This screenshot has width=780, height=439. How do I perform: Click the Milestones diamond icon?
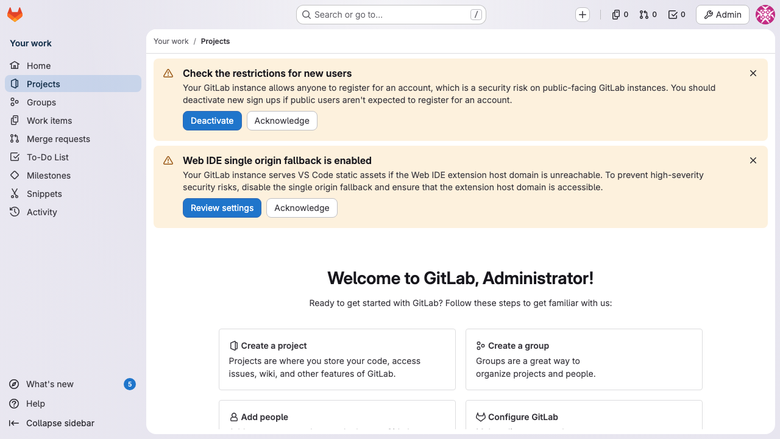(14, 175)
